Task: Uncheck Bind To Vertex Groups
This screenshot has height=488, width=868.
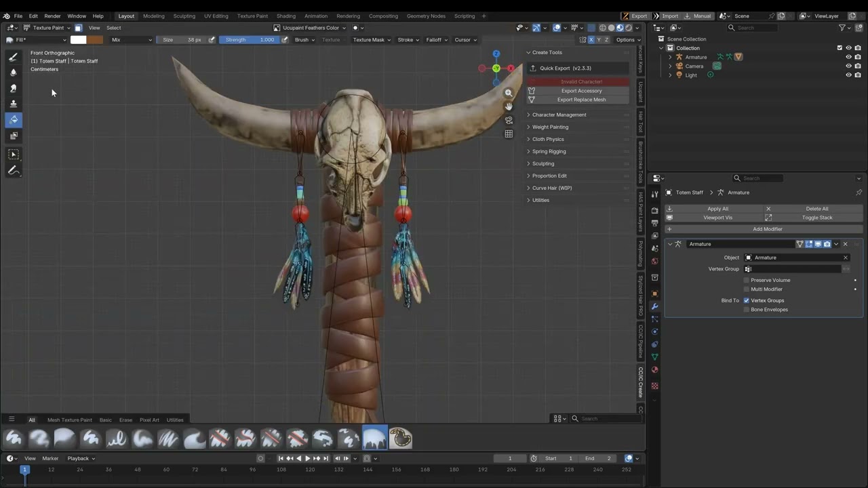Action: (x=747, y=300)
